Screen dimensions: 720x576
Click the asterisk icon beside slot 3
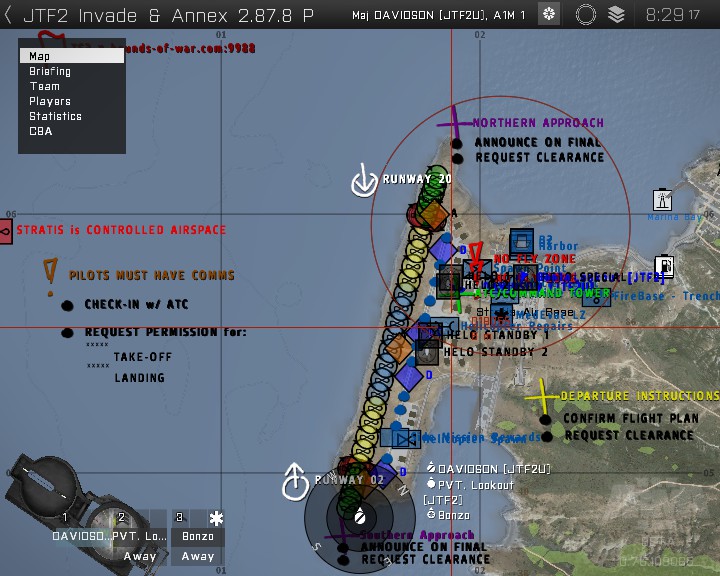[x=216, y=518]
